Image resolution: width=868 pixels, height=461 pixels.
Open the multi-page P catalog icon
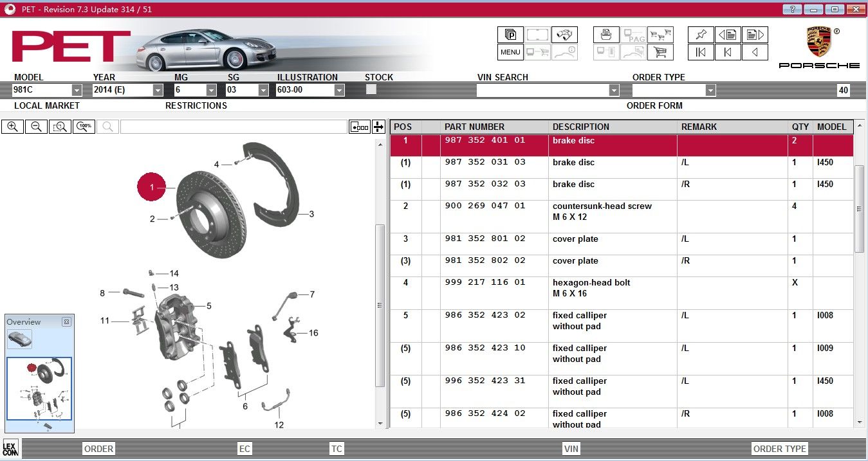click(x=510, y=35)
